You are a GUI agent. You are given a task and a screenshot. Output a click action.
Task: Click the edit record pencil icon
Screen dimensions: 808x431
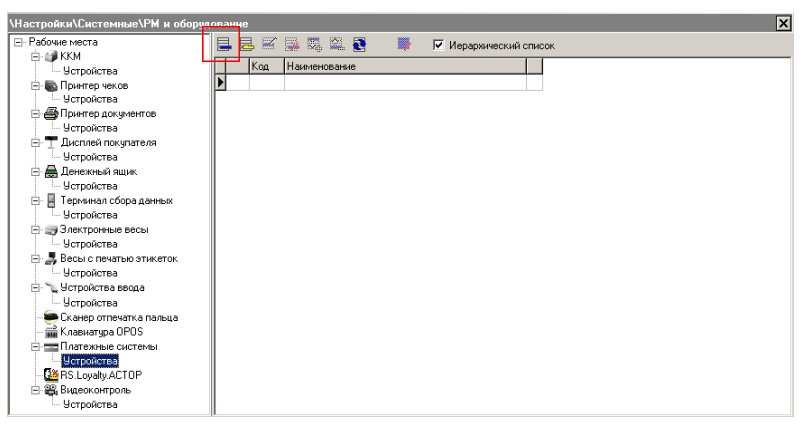[x=269, y=45]
